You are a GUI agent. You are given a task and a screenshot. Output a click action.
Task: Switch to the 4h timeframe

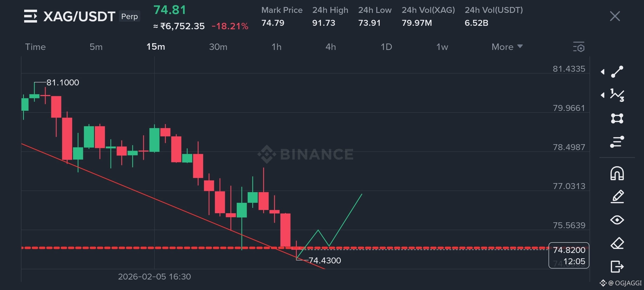coord(331,47)
